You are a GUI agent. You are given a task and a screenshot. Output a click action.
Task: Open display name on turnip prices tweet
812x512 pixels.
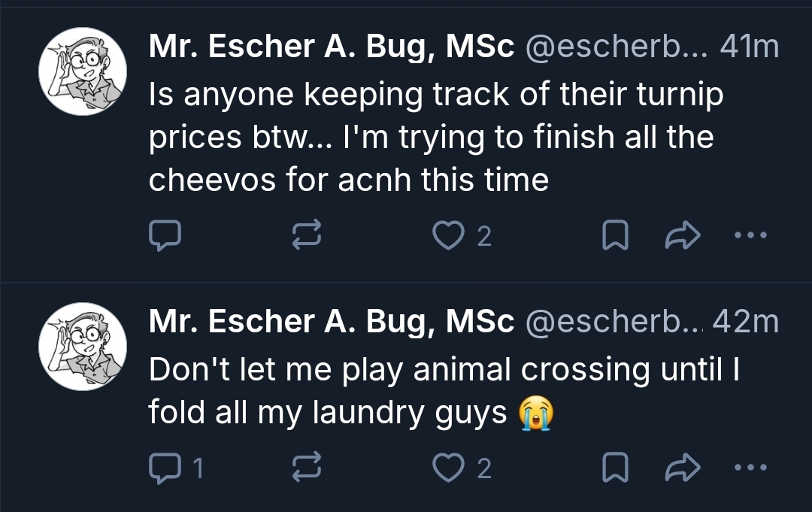tap(332, 47)
